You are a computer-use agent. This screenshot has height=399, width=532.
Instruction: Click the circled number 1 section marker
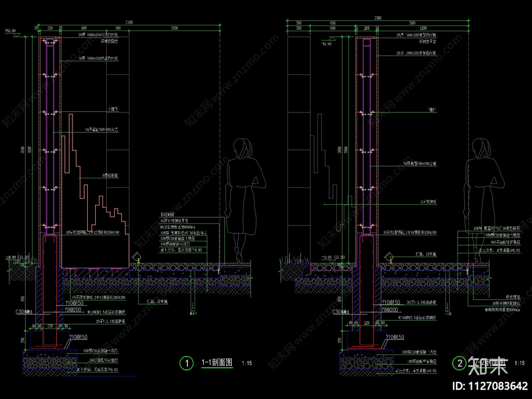187,363
